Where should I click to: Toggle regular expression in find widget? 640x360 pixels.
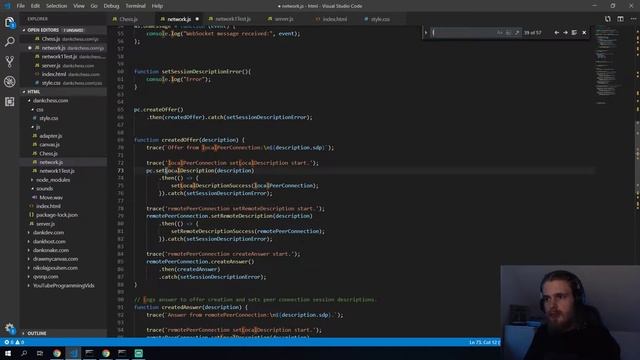click(517, 32)
